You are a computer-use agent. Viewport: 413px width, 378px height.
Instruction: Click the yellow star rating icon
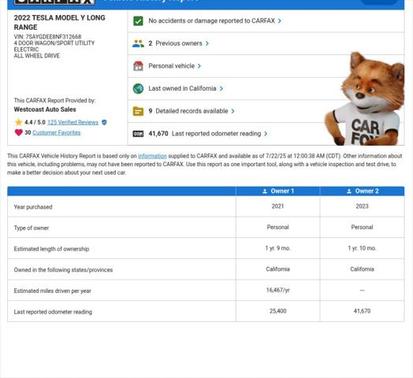point(19,122)
